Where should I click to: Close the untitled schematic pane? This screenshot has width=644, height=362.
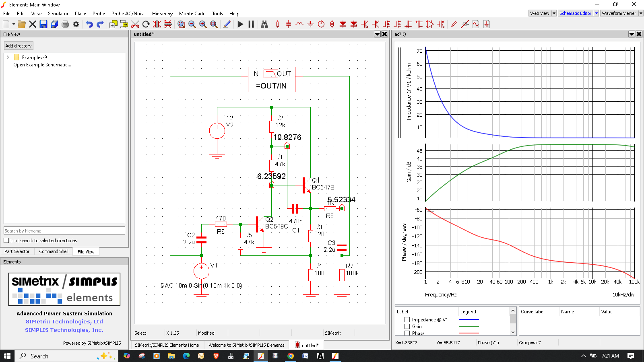click(x=385, y=34)
